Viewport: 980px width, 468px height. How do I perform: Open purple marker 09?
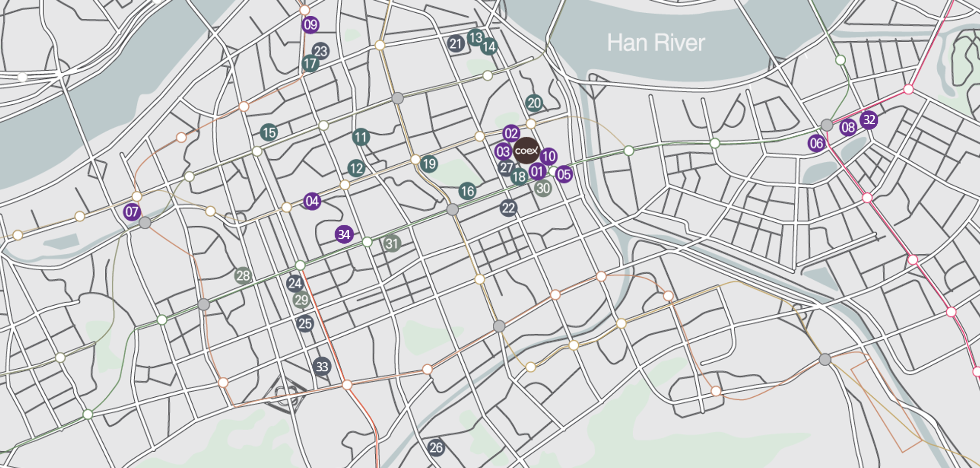(x=310, y=24)
